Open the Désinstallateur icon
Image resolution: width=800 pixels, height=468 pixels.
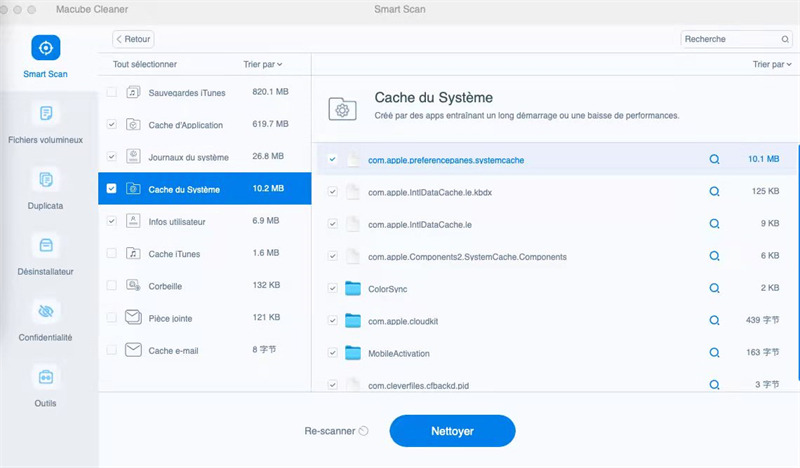pyautogui.click(x=45, y=245)
